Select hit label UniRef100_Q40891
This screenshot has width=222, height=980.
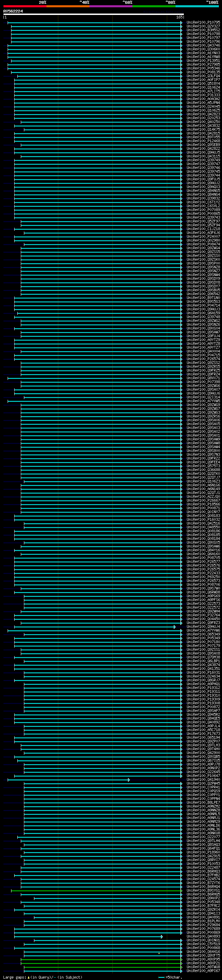(203, 917)
